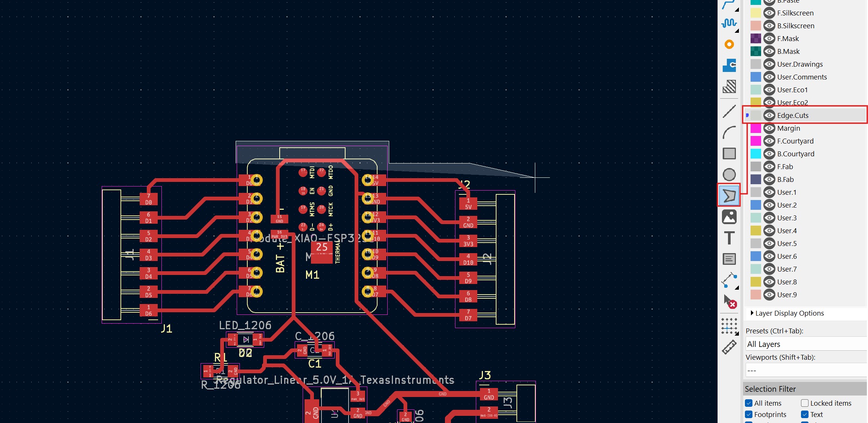Select the User.3 layer
The width and height of the screenshot is (868, 423).
(787, 218)
